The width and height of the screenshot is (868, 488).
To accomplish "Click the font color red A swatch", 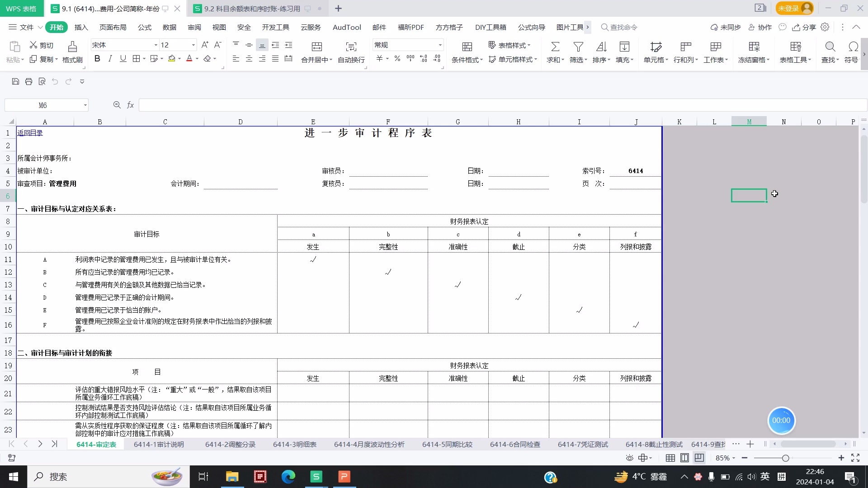I will 189,59.
